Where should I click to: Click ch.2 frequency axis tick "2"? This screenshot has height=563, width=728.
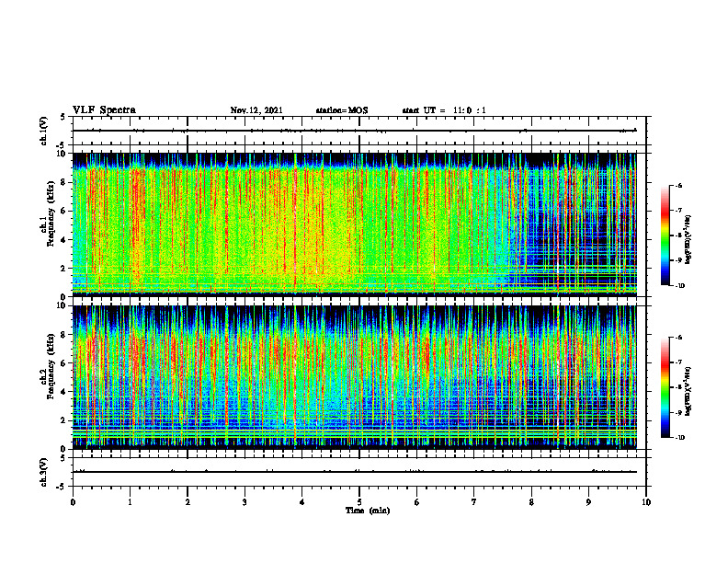(x=64, y=420)
